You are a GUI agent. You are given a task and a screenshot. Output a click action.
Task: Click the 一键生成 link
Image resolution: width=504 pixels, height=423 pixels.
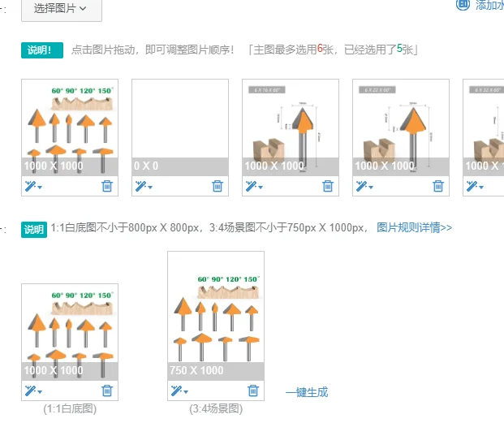[307, 392]
